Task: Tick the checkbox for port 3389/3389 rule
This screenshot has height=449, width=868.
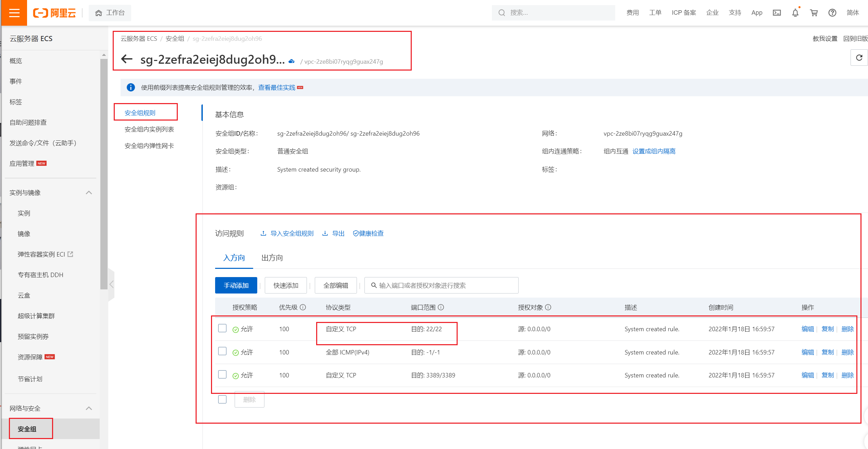Action: pos(222,374)
